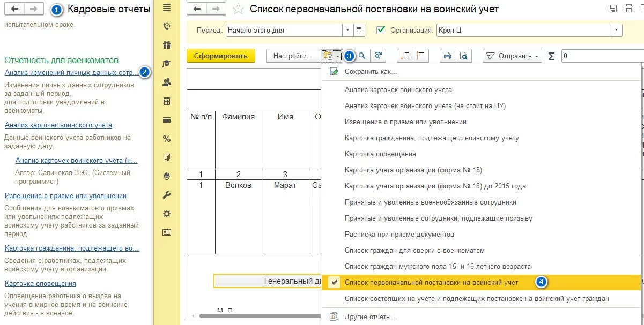Image resolution: width=644 pixels, height=325 pixels.
Task: Select the graduation cap training section icon
Action: pyautogui.click(x=166, y=63)
